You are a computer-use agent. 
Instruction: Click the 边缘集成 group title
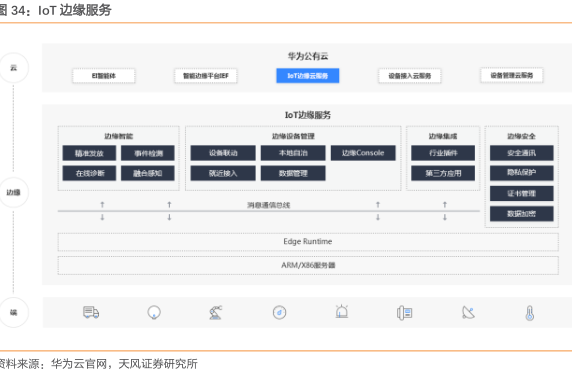(x=443, y=136)
